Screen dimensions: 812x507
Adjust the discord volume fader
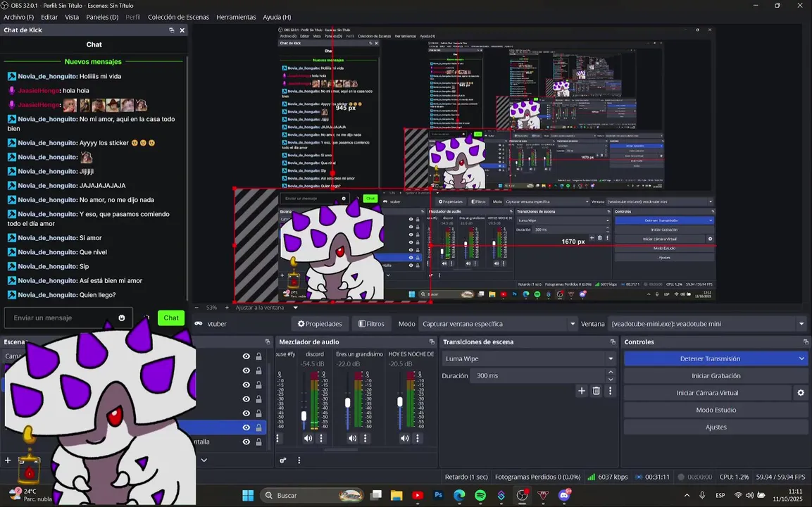[304, 416]
